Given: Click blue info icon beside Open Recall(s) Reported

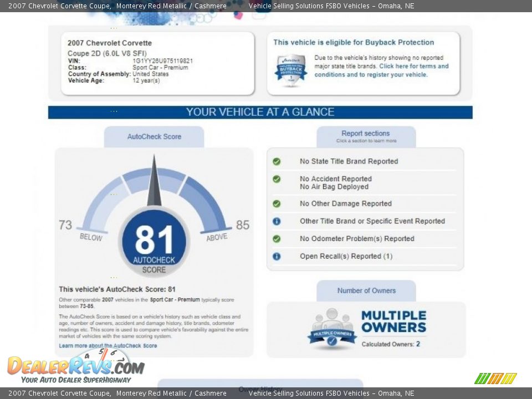Looking at the screenshot, I should pos(277,257).
